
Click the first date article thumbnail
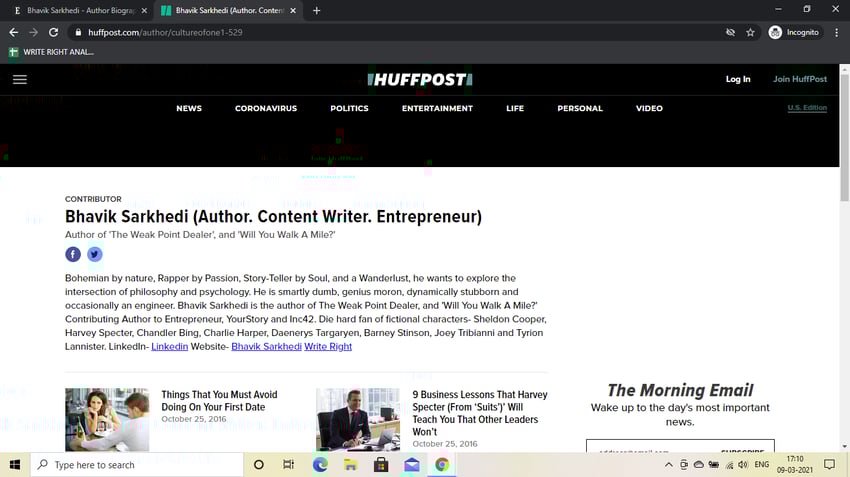coord(107,420)
